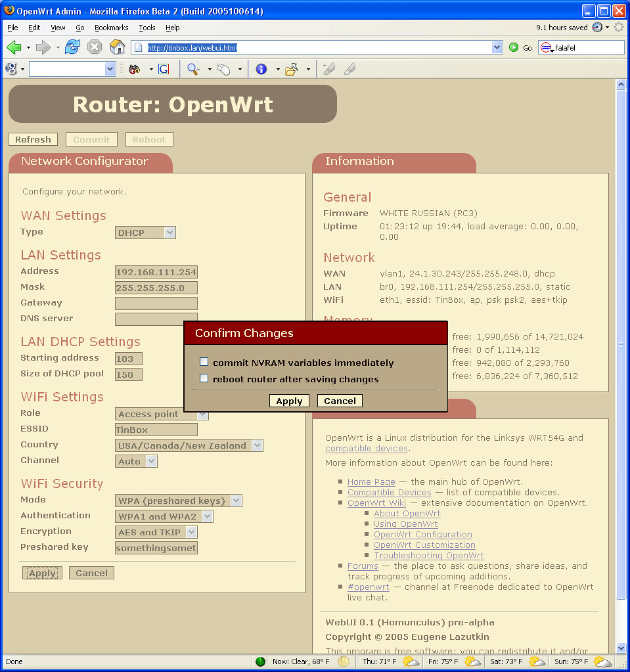
Task: Click the blue G Google search icon
Action: [164, 69]
